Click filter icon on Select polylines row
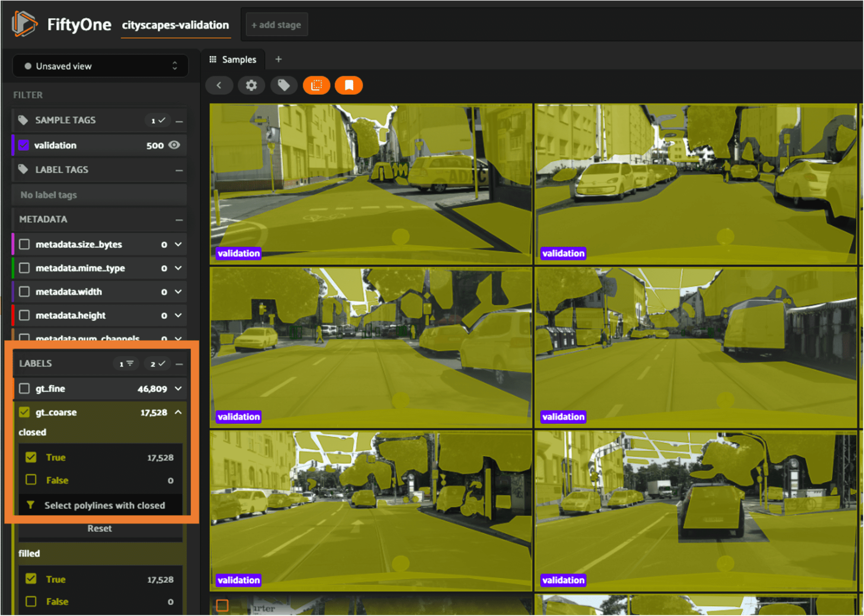 [x=31, y=505]
